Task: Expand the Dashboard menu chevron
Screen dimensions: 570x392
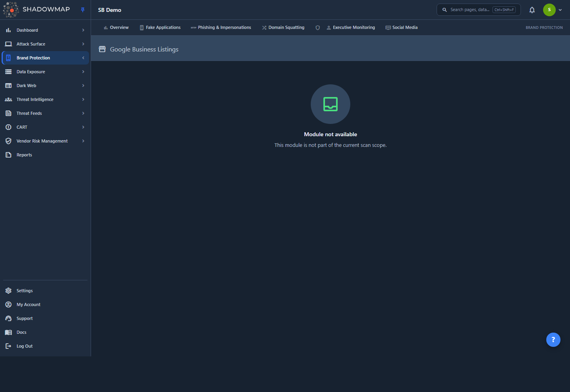Action: pyautogui.click(x=83, y=30)
